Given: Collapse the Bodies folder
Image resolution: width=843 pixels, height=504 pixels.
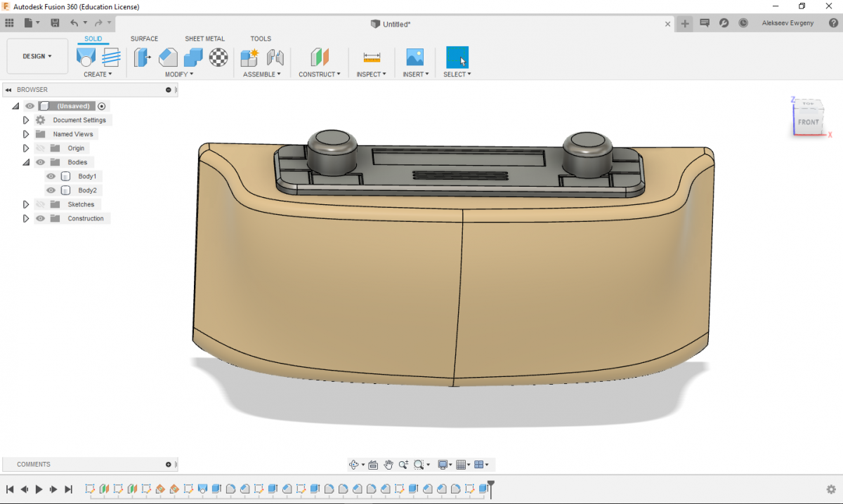Looking at the screenshot, I should click(x=26, y=162).
